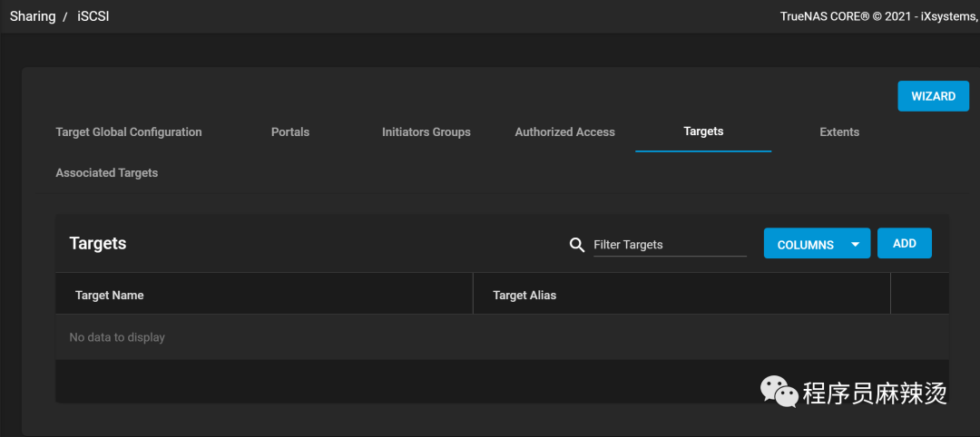Switch to the Extents tab
This screenshot has height=437, width=980.
coord(839,131)
